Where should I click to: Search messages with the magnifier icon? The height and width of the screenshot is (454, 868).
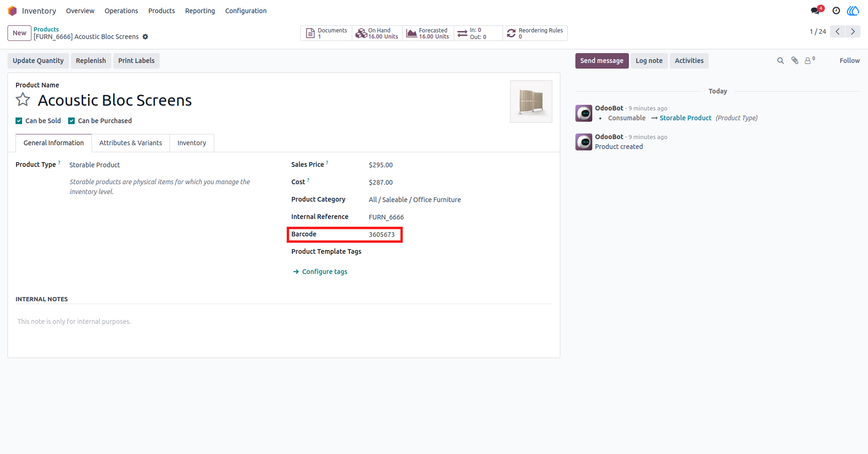781,61
